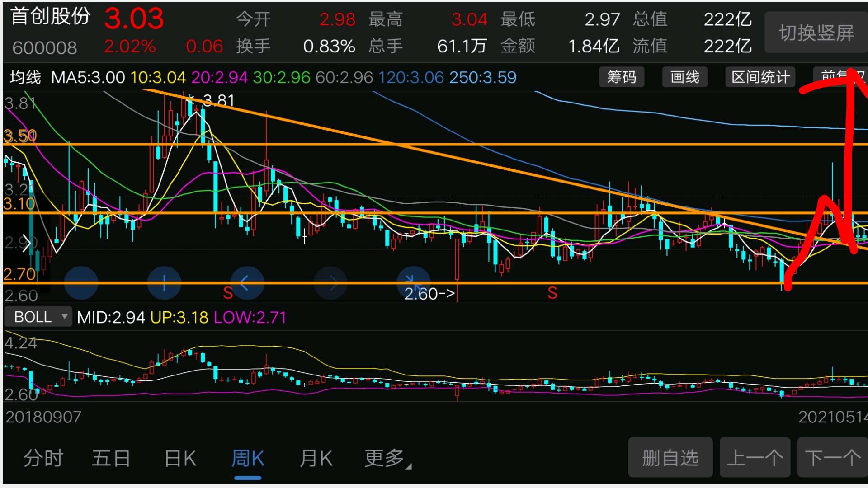
Task: Switch to the 日K daily chart tab
Action: coord(180,458)
